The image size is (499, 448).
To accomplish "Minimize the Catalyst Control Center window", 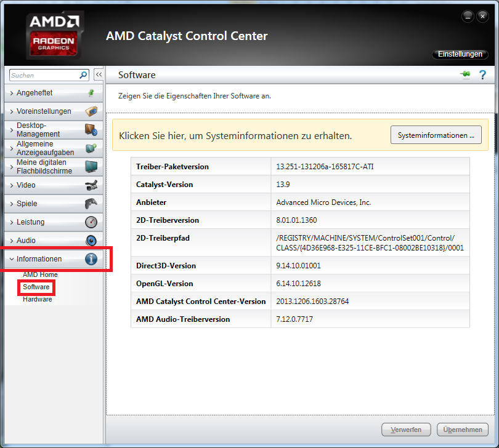I will click(468, 16).
